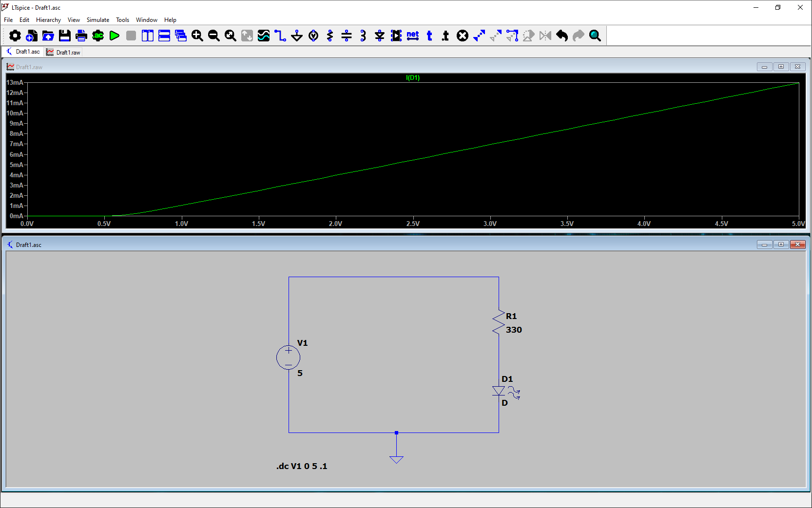Save the schematic with floppy icon
Image resolution: width=812 pixels, height=508 pixels.
coord(65,36)
